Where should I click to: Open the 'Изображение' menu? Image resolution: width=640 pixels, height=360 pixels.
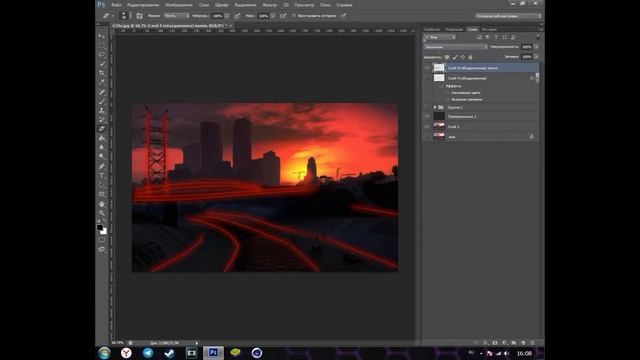[179, 5]
